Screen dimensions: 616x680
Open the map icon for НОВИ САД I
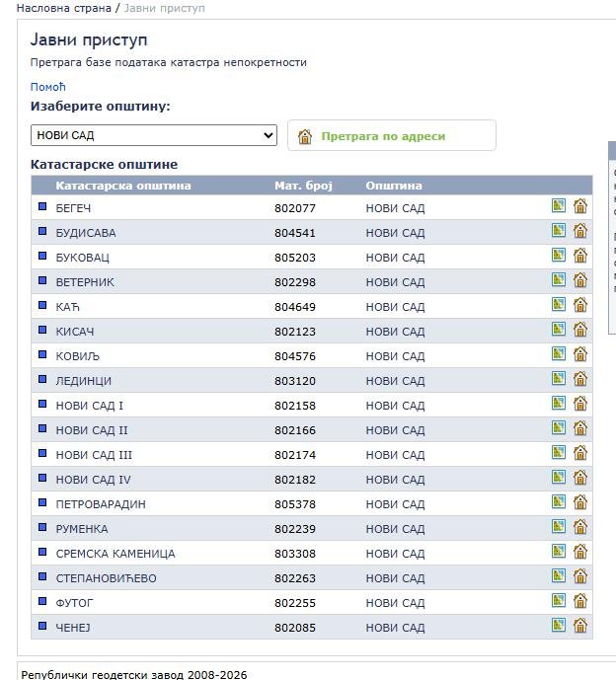(x=559, y=404)
